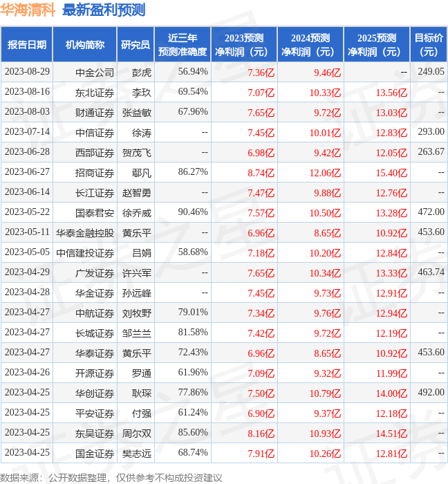Select the 中信建投证券 institution cell
The height and width of the screenshot is (484, 448).
pyautogui.click(x=85, y=253)
